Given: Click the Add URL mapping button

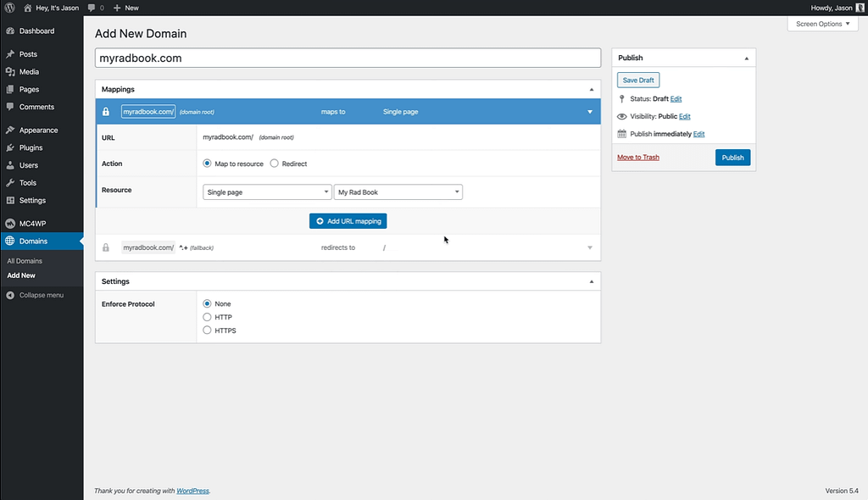Looking at the screenshot, I should (348, 220).
